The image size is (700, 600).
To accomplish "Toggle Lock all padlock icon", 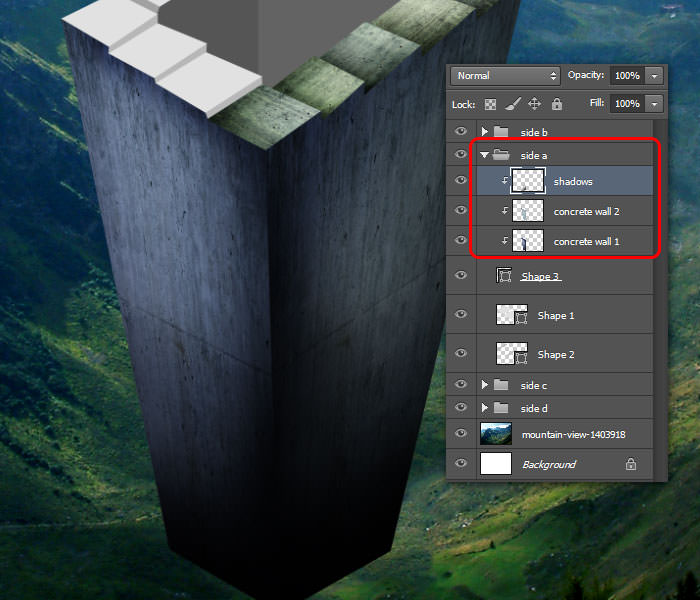I will click(x=557, y=104).
